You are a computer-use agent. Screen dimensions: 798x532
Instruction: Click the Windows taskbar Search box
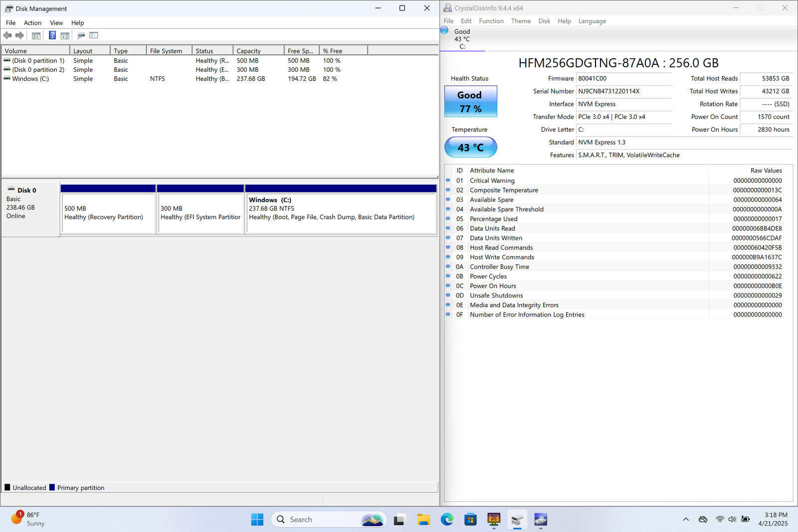pyautogui.click(x=319, y=520)
